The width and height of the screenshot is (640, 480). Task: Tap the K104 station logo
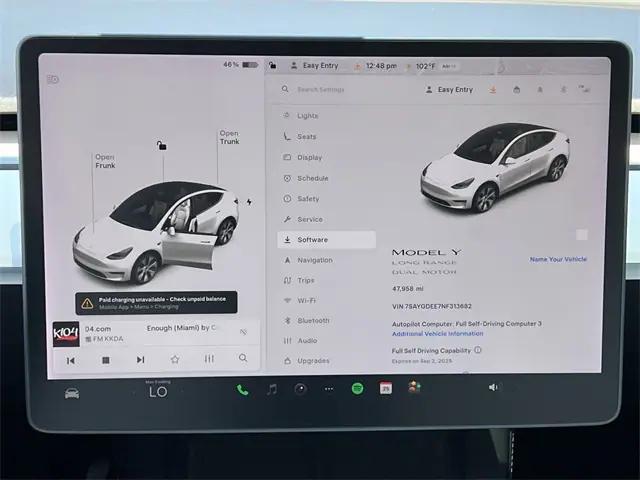[66, 334]
